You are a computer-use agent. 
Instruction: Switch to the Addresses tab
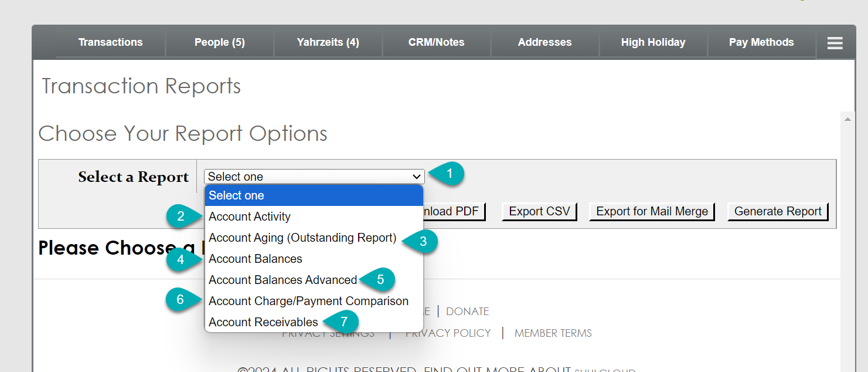tap(544, 42)
